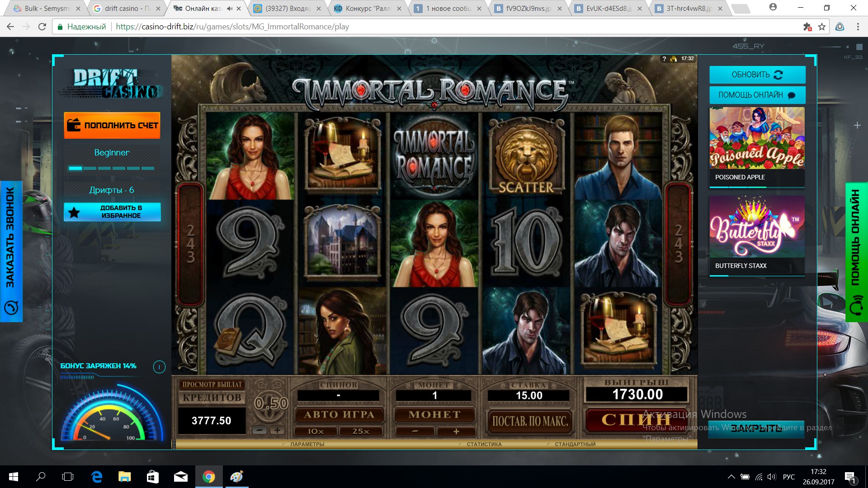Open СТАТИСТИКА in game bottom bar
The width and height of the screenshot is (868, 488).
click(484, 445)
